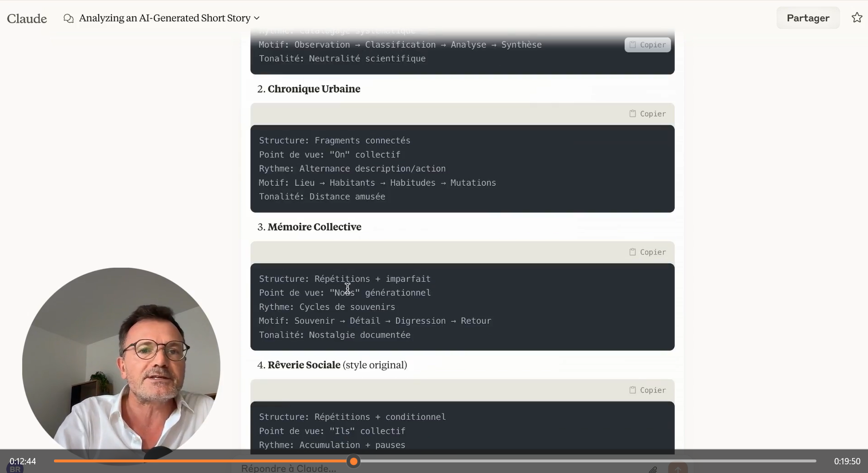Image resolution: width=868 pixels, height=473 pixels.
Task: Click the 'Rêverie Sociale' heading text
Action: (304, 365)
